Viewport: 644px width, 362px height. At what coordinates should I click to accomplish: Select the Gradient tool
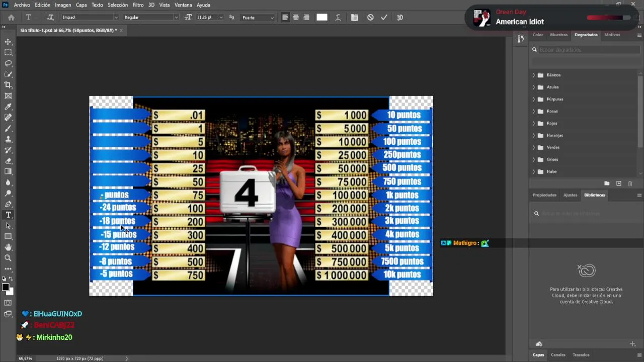[x=8, y=171]
